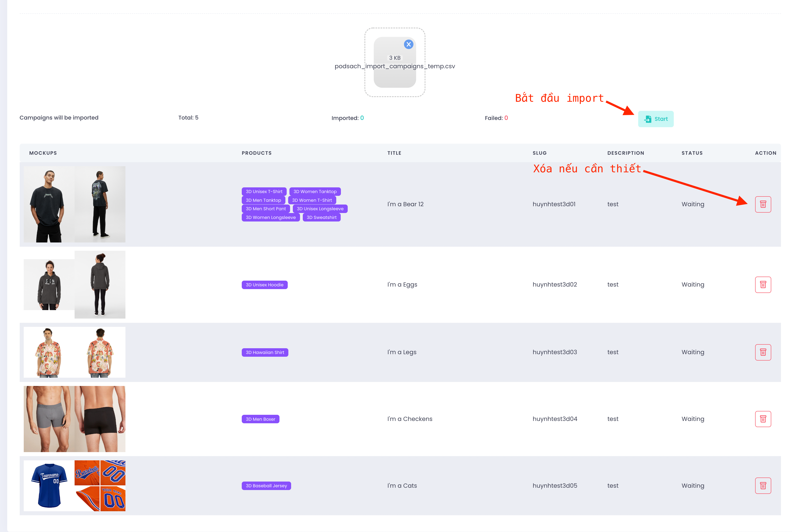Open the Hawaiian shirt back mockup
This screenshot has height=532, width=792.
100,352
